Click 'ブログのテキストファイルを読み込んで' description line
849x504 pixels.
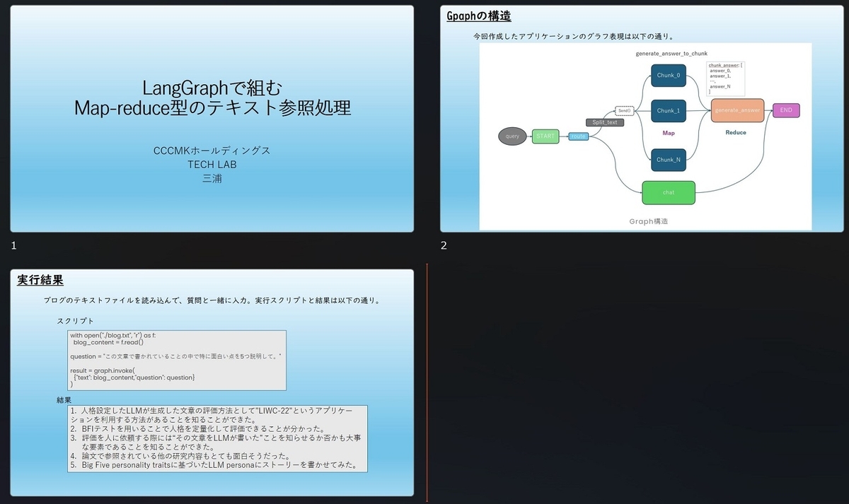[x=212, y=300]
